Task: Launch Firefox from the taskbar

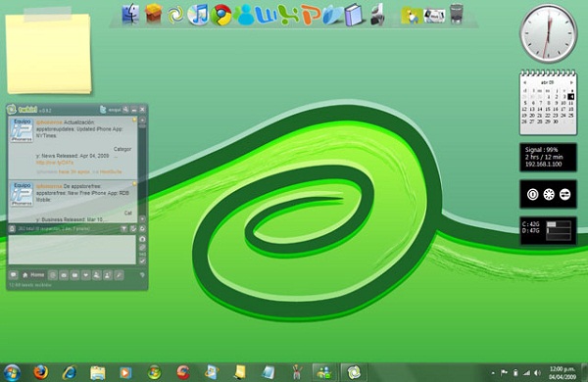Action: pyautogui.click(x=40, y=372)
